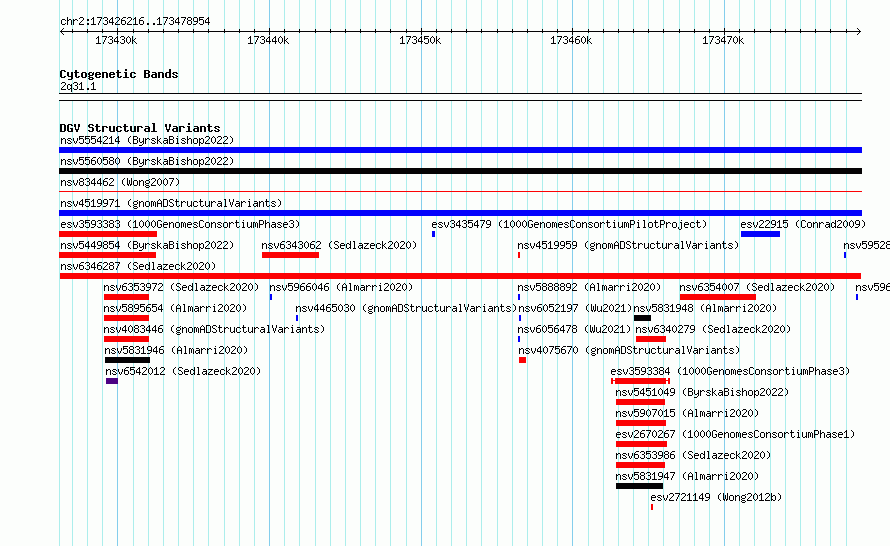Viewport: 890px width, 546px height.
Task: Select red bar under nsv5449854
Action: [107, 255]
